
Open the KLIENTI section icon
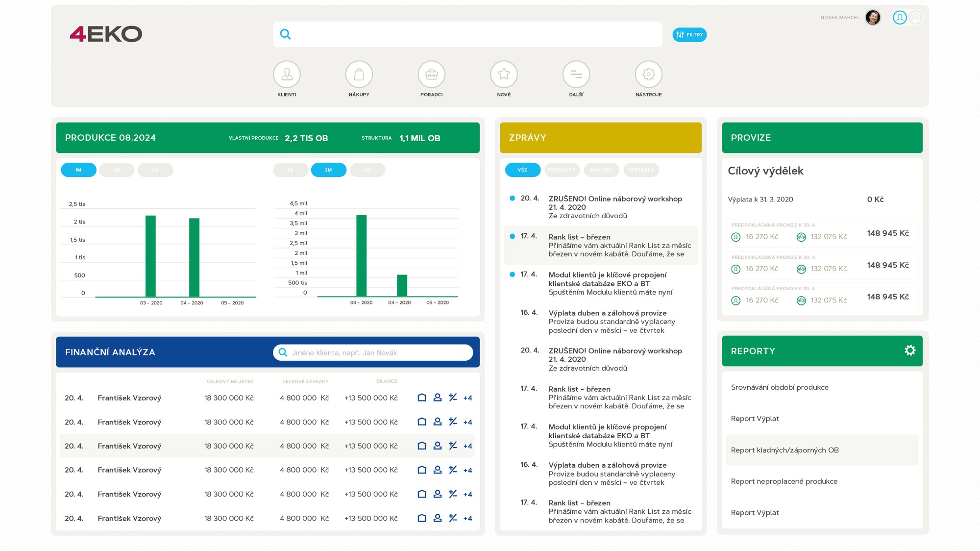pyautogui.click(x=287, y=74)
